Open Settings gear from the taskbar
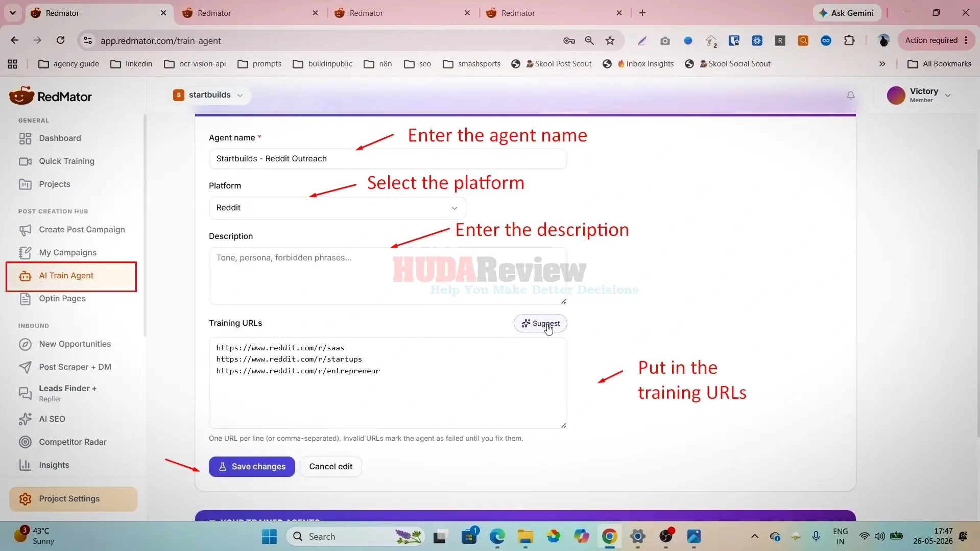Image resolution: width=980 pixels, height=551 pixels. click(x=637, y=537)
